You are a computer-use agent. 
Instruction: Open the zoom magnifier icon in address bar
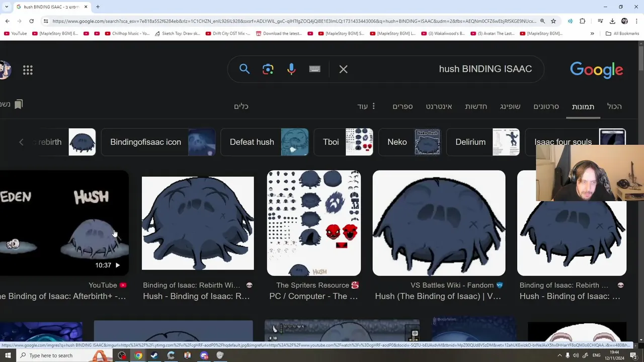point(542,21)
